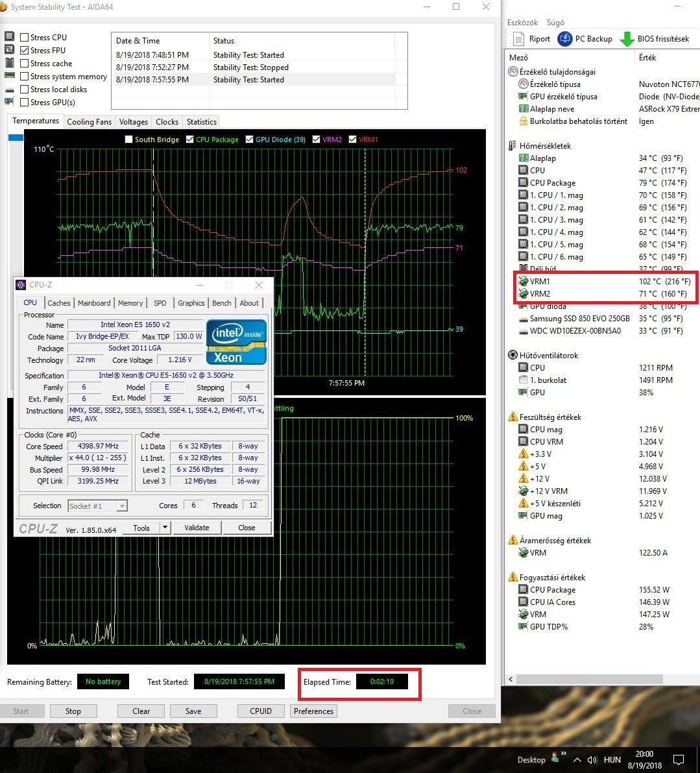Uncheck the VRM1 graph checkbox
Screen dimensions: 700x773
pyautogui.click(x=352, y=140)
